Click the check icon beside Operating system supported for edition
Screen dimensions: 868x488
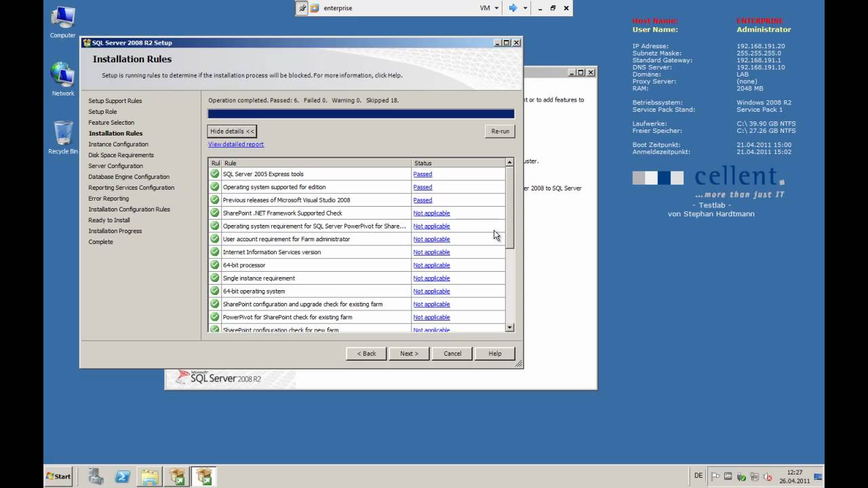click(x=215, y=187)
